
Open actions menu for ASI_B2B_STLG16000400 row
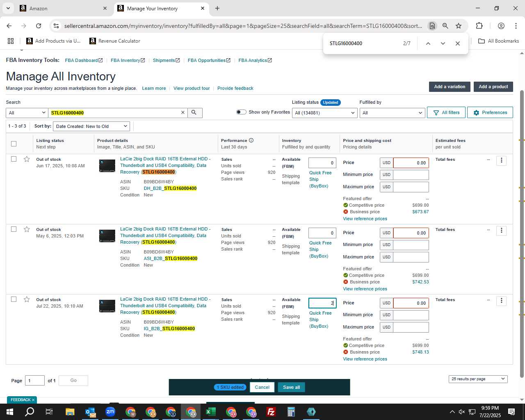pos(501,231)
